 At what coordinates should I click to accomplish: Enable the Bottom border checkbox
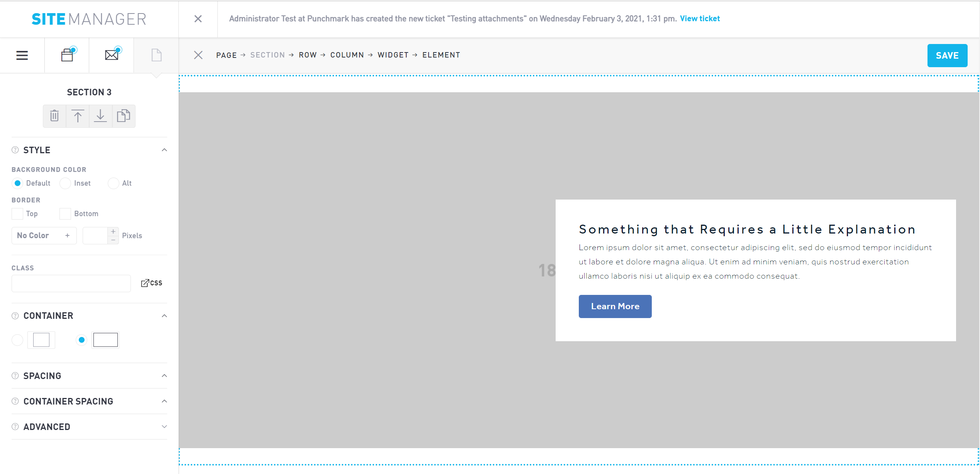coord(65,214)
